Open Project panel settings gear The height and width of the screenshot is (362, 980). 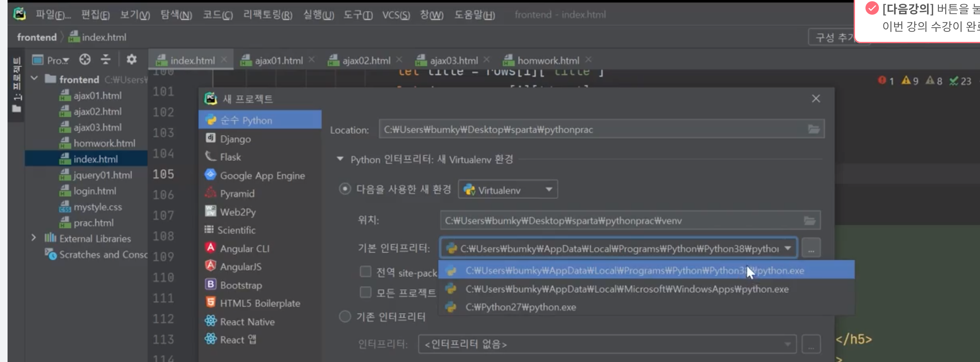[131, 59]
